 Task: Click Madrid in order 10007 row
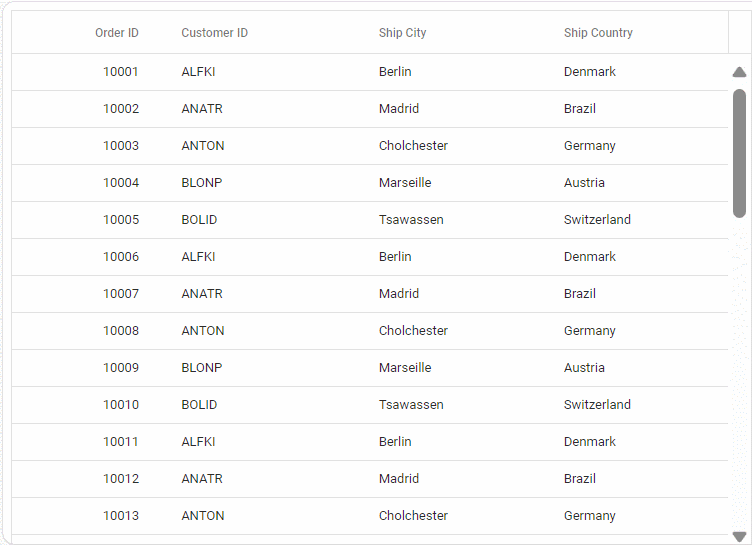[399, 294]
